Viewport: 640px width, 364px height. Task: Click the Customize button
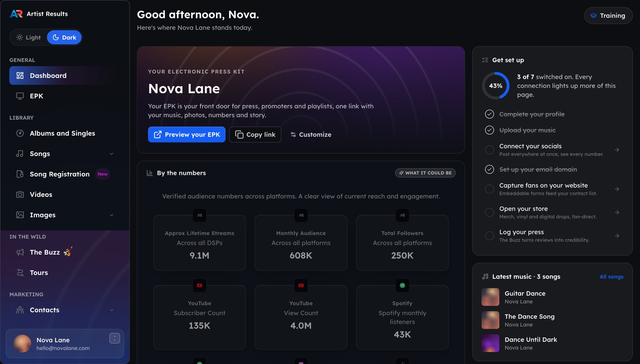pos(311,135)
